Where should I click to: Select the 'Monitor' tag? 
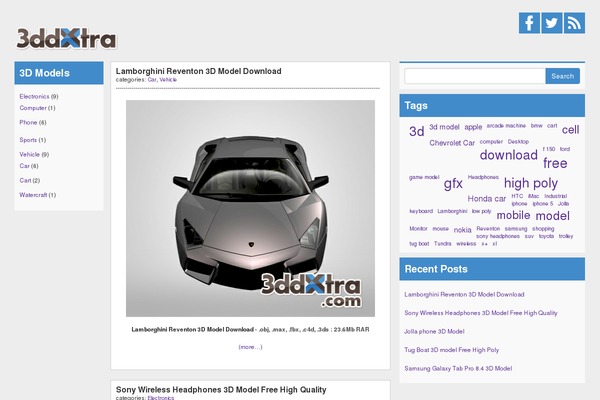(x=418, y=229)
